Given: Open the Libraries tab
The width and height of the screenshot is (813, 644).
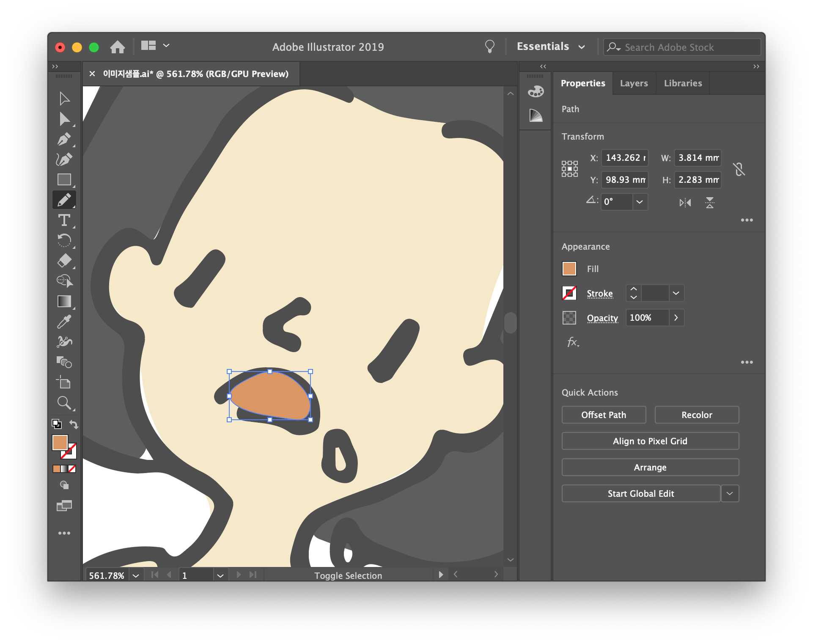Looking at the screenshot, I should pos(683,83).
